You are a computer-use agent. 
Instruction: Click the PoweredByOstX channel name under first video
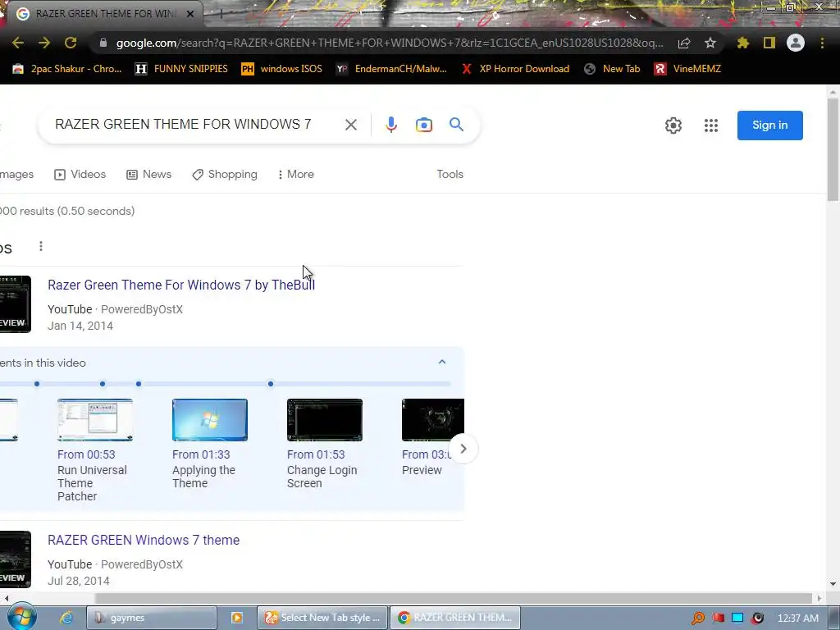coord(142,309)
